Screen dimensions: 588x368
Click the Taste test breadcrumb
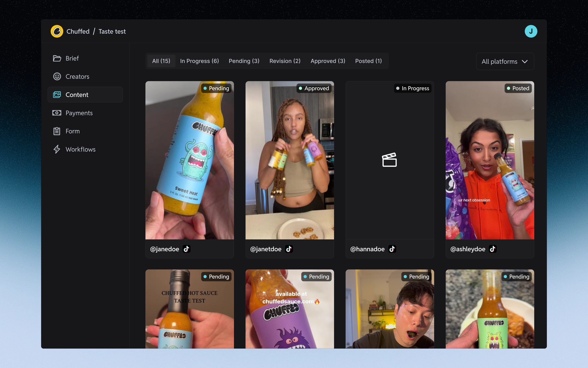(x=112, y=31)
